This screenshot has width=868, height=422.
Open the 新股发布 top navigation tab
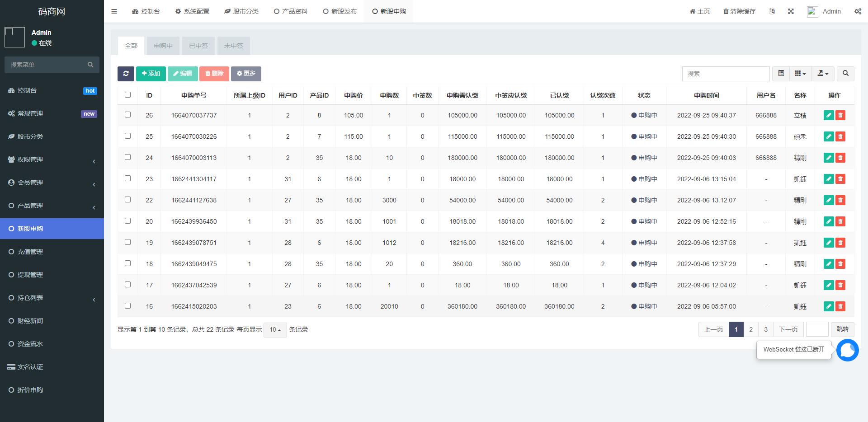coord(340,11)
